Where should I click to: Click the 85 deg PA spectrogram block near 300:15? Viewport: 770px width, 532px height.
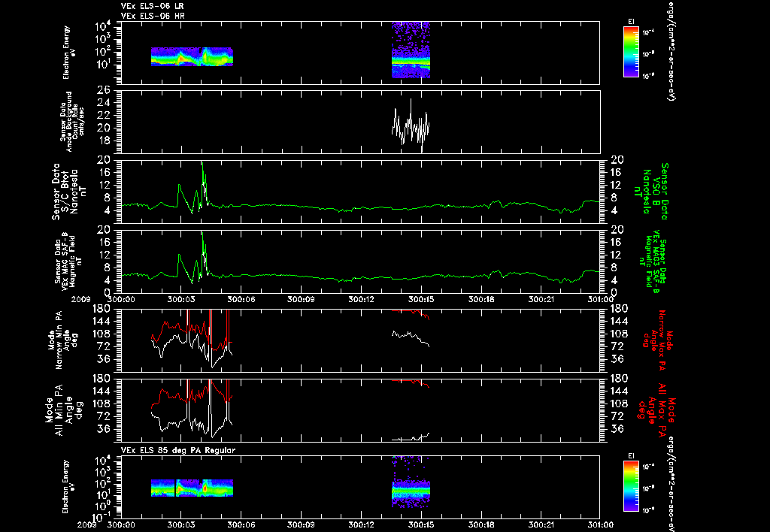(x=411, y=482)
